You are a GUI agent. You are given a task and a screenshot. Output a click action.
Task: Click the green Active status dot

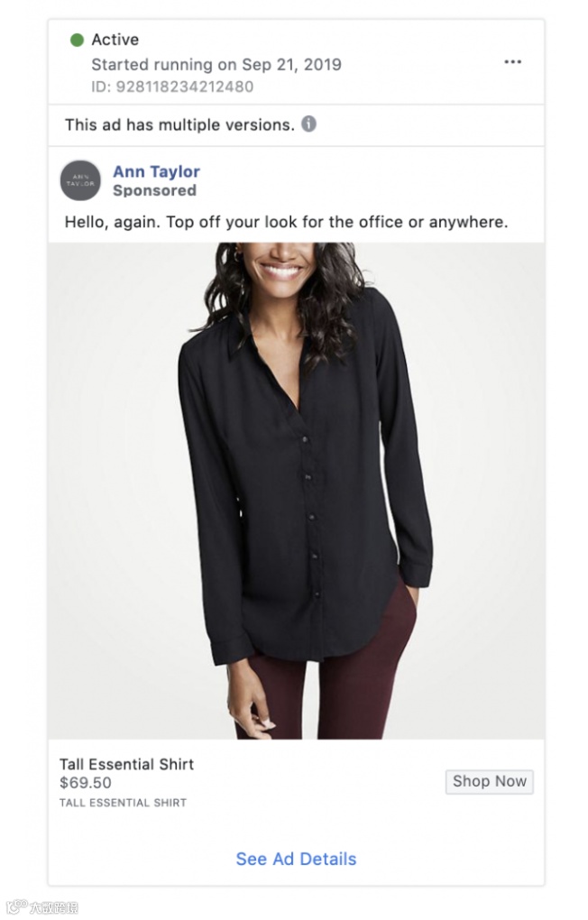tap(77, 40)
